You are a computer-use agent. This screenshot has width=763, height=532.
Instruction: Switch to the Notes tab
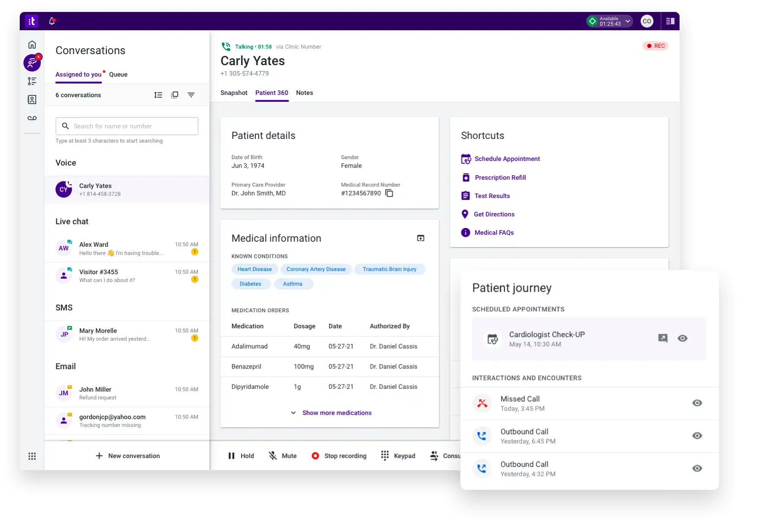[304, 93]
